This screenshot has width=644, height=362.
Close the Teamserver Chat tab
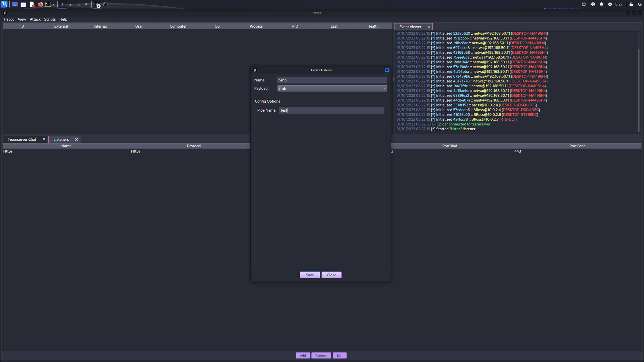[x=44, y=139]
